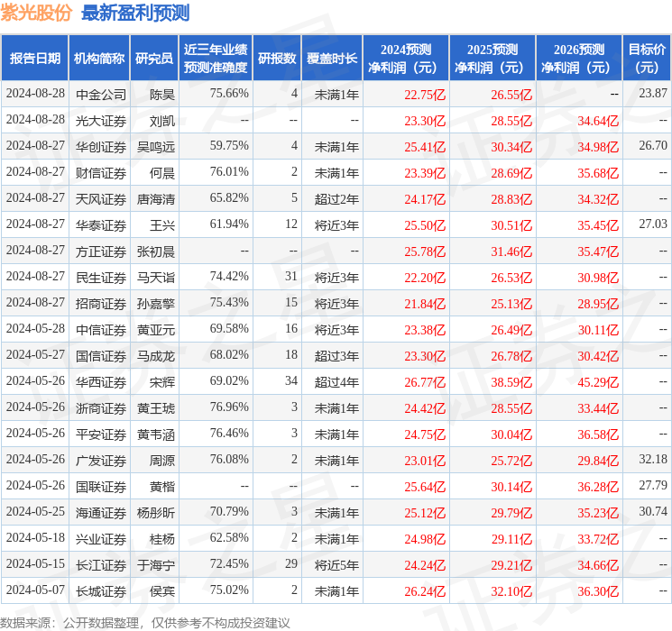
Task: Click target price 32.18
Action: coord(653,459)
